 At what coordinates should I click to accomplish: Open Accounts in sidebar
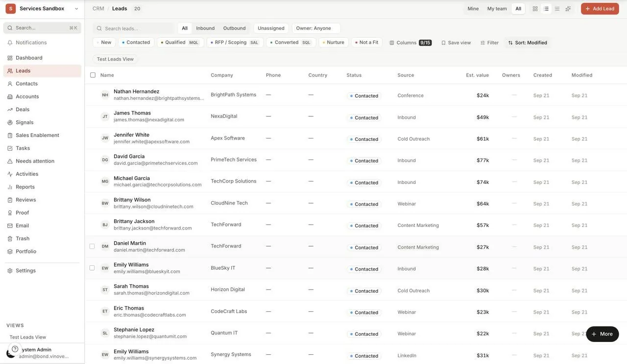[x=42, y=96]
